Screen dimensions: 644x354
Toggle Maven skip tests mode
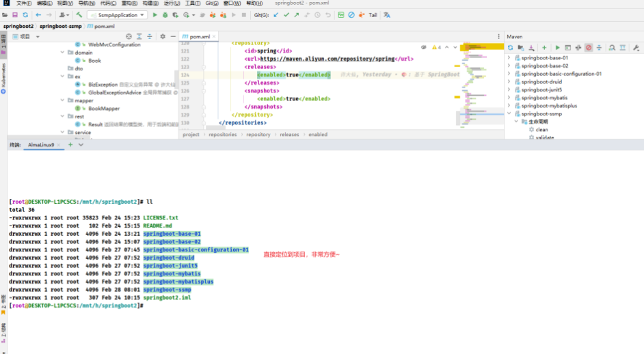589,48
